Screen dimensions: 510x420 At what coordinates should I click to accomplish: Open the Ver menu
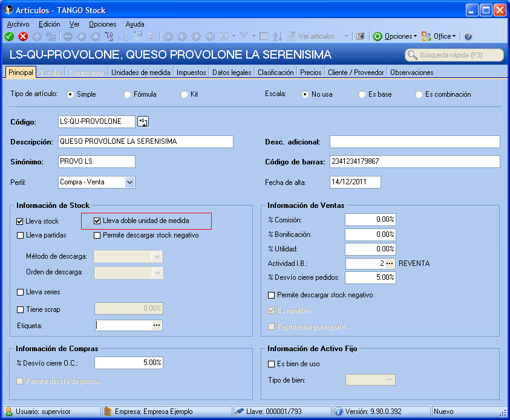[x=74, y=24]
